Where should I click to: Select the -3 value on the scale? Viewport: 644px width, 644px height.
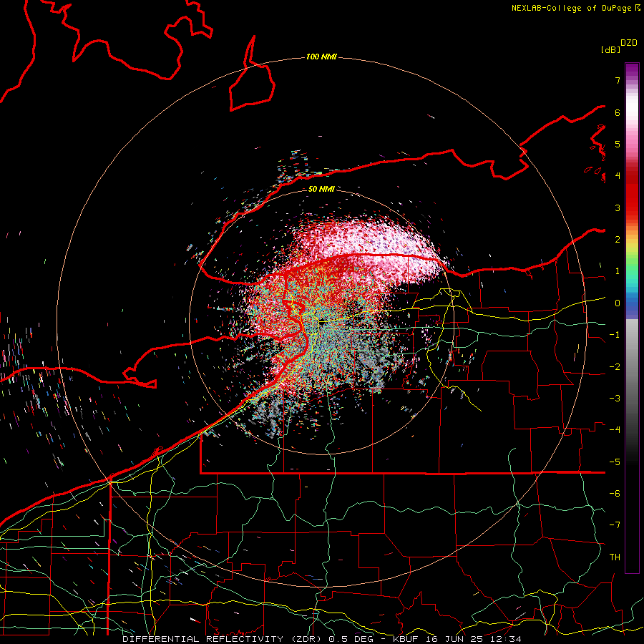[615, 399]
